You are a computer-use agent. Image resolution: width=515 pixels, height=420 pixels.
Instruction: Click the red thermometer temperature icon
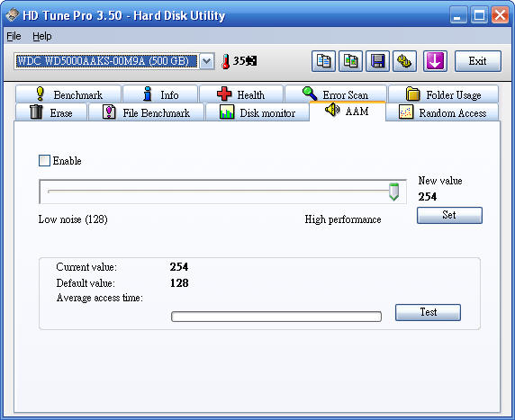coord(226,61)
